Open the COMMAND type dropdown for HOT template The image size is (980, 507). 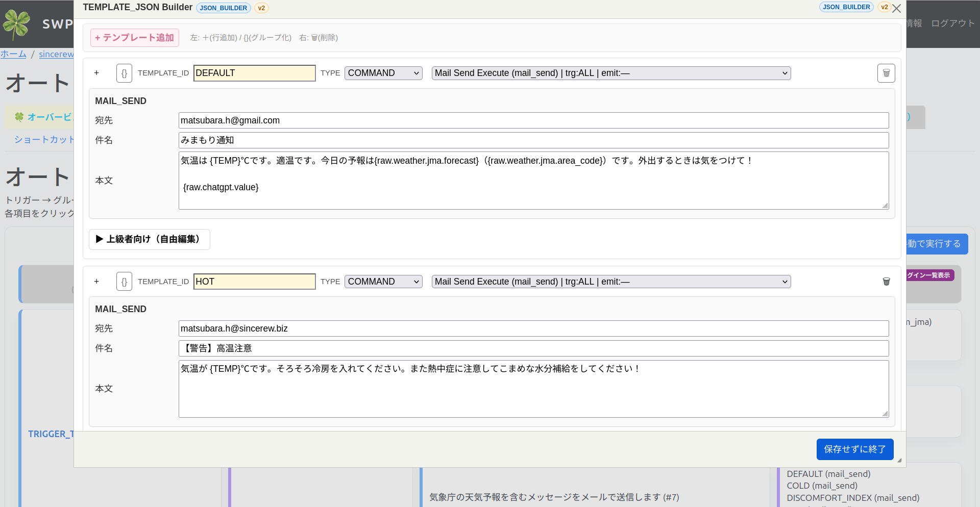383,281
